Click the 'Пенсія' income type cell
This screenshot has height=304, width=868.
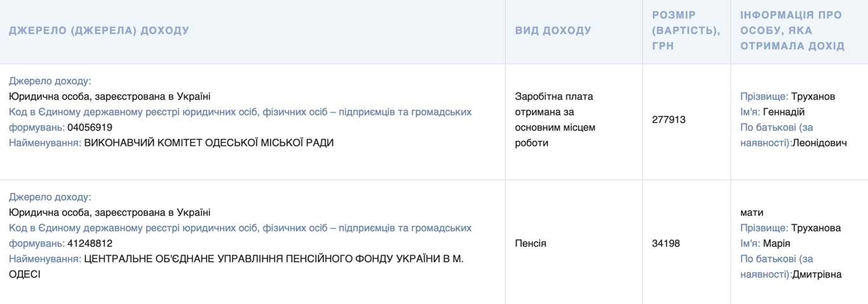coord(531,244)
